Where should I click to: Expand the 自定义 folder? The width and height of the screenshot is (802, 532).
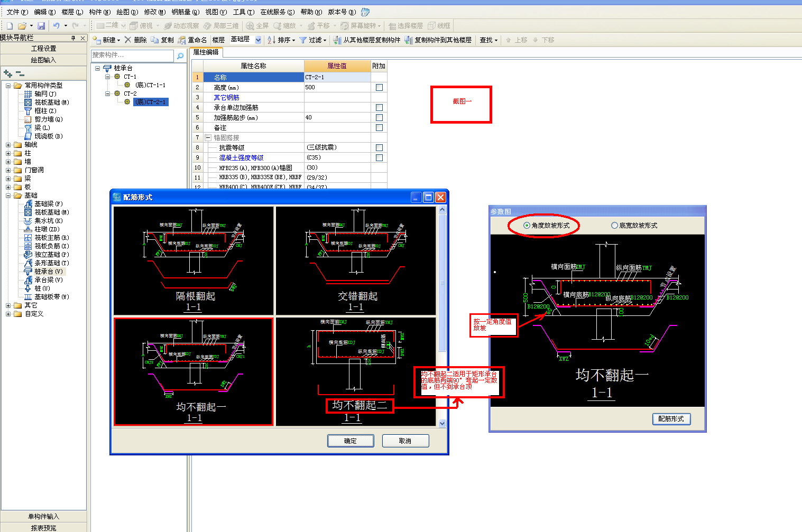[8, 313]
